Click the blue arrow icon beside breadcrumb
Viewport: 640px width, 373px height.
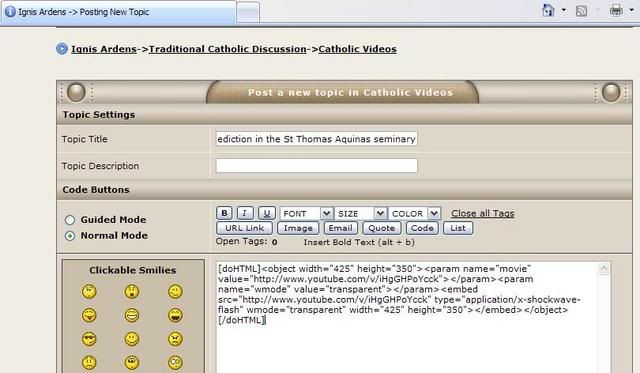pos(62,49)
